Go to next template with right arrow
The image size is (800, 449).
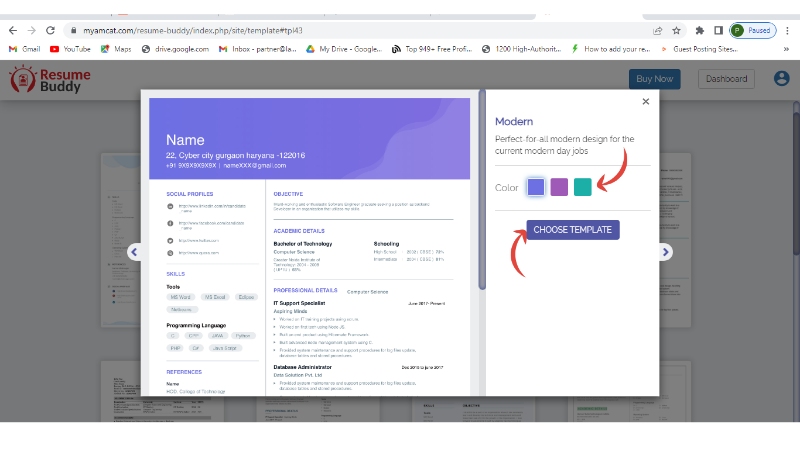coord(665,252)
